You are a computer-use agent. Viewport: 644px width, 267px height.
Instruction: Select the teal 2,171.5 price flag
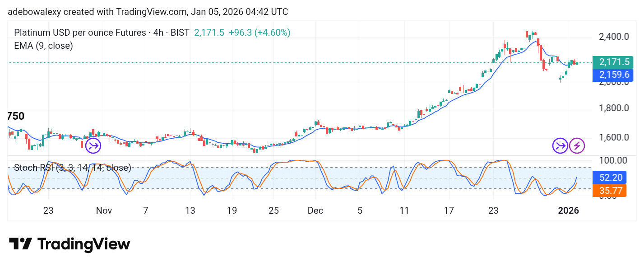coord(612,62)
